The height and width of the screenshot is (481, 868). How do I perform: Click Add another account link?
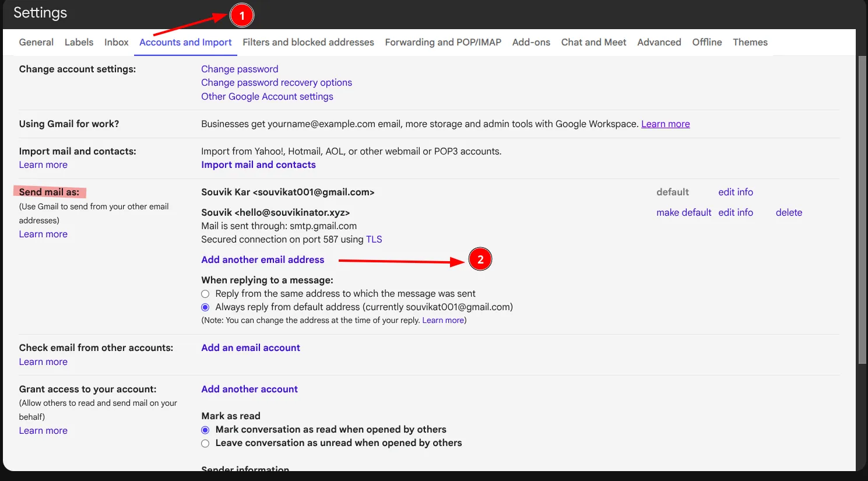[x=249, y=389]
